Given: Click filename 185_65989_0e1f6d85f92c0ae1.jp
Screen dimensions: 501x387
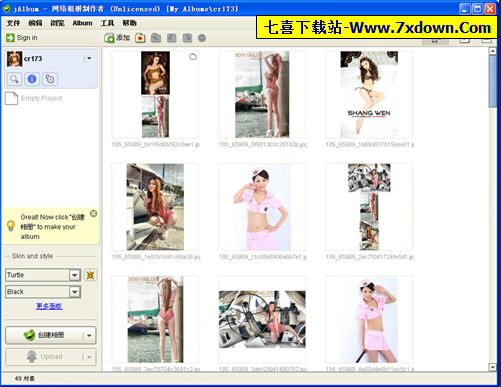Looking at the screenshot, I should click(x=156, y=144).
